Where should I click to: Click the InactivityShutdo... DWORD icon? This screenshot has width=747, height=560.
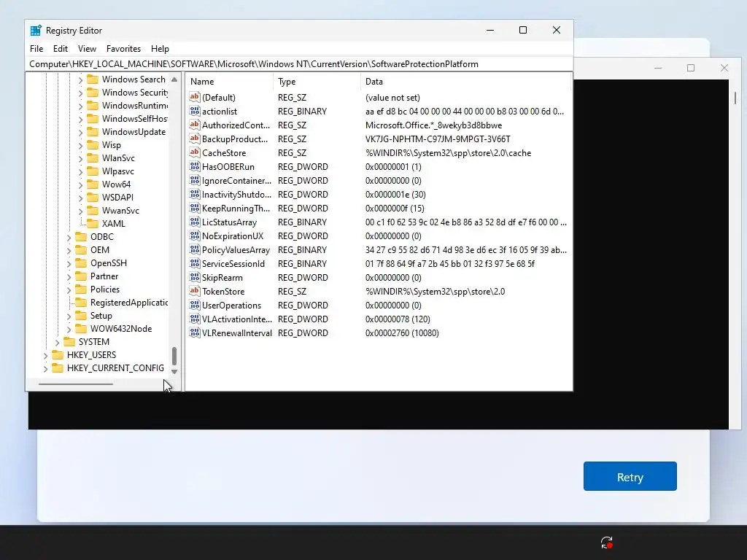point(194,194)
